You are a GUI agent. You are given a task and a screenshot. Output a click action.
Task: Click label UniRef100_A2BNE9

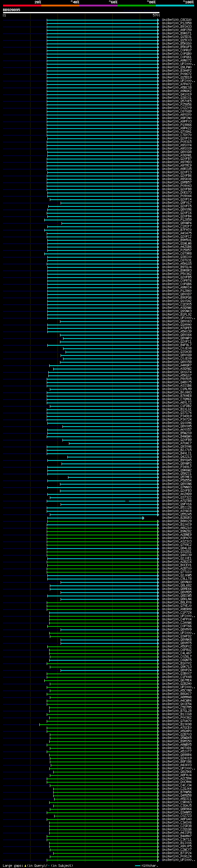coord(177,535)
